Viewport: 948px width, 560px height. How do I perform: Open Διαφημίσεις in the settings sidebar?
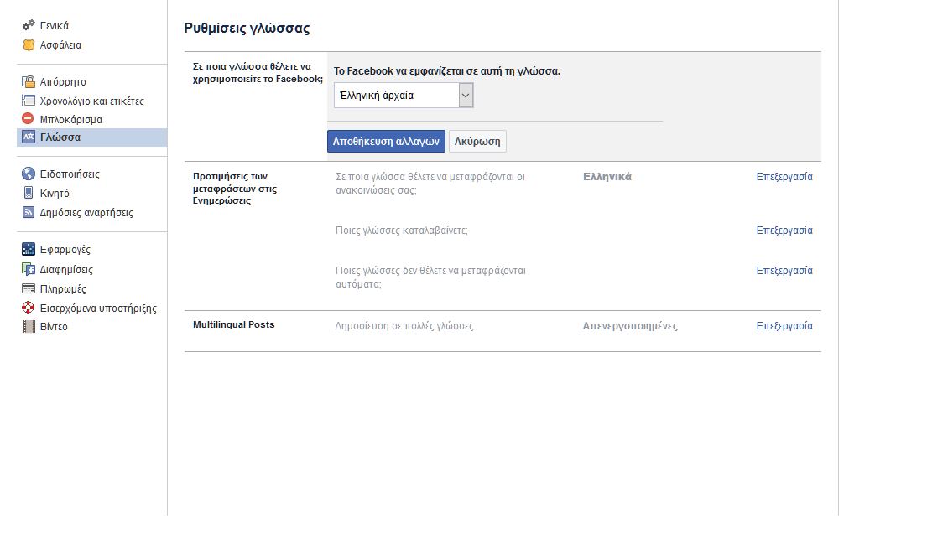pos(66,270)
